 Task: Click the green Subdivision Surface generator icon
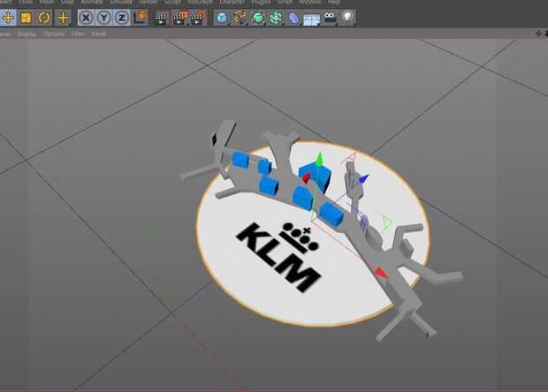click(258, 18)
